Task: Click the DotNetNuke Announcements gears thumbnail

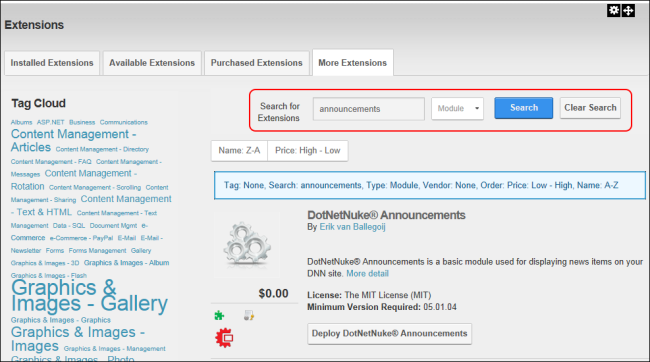Action: (x=247, y=245)
